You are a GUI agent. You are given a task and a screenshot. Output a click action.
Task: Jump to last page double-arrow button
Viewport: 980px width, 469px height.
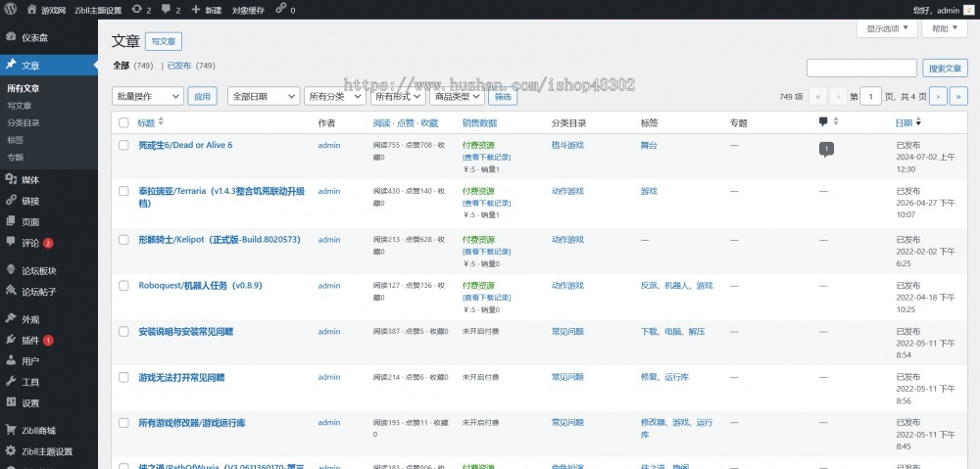pyautogui.click(x=958, y=96)
